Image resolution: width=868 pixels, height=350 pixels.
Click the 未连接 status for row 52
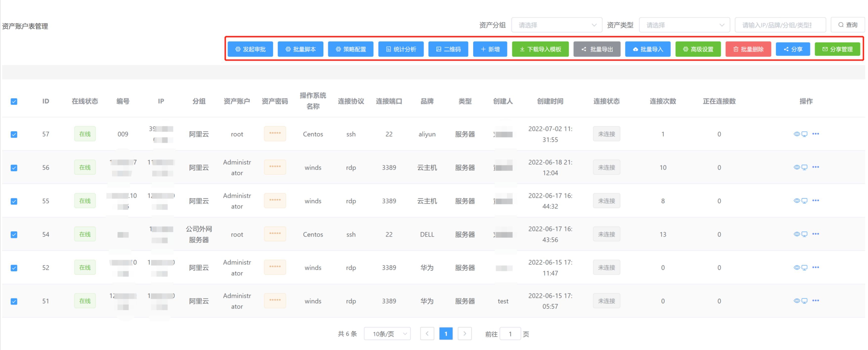(x=606, y=267)
